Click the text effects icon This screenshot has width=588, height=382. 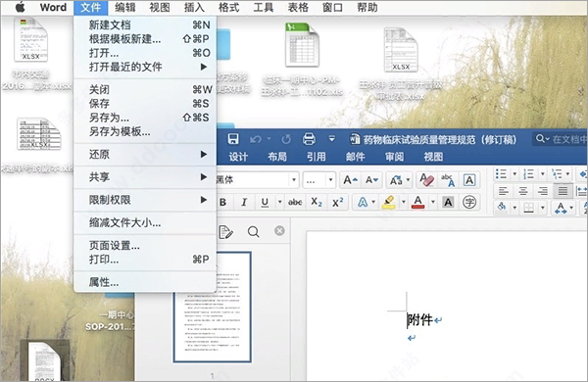coord(363,203)
